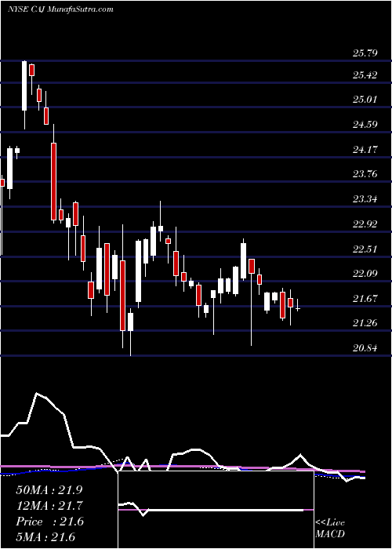Click the Price : 21.6 readout

coord(49,522)
